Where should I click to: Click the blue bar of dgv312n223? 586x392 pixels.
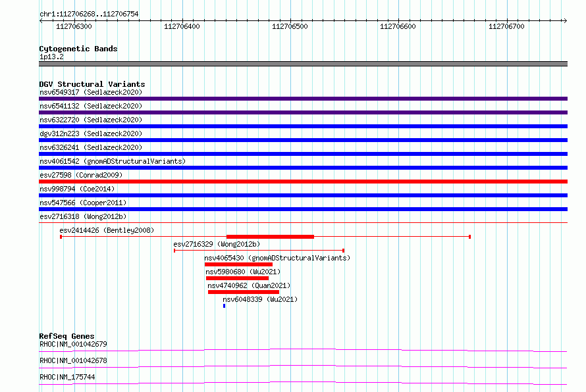pyautogui.click(x=303, y=140)
